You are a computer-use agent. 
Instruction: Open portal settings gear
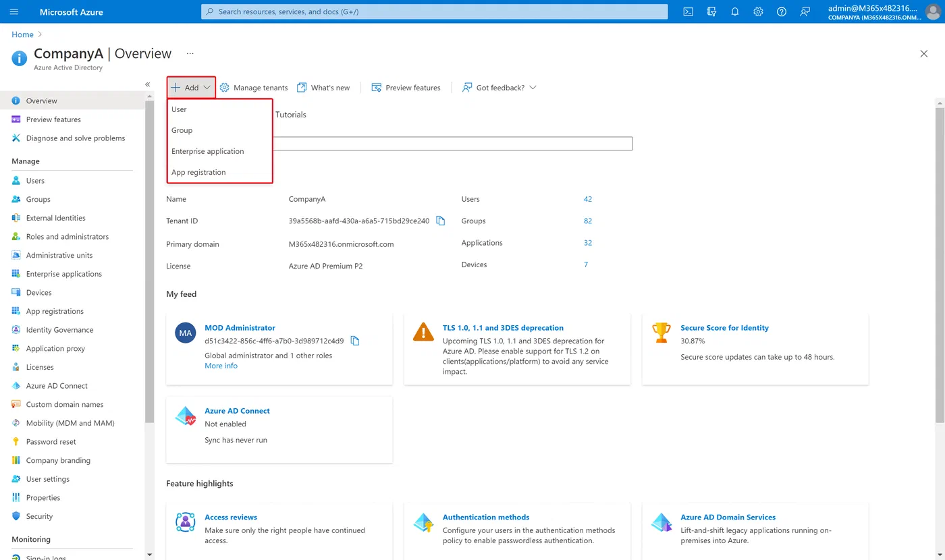(x=758, y=11)
